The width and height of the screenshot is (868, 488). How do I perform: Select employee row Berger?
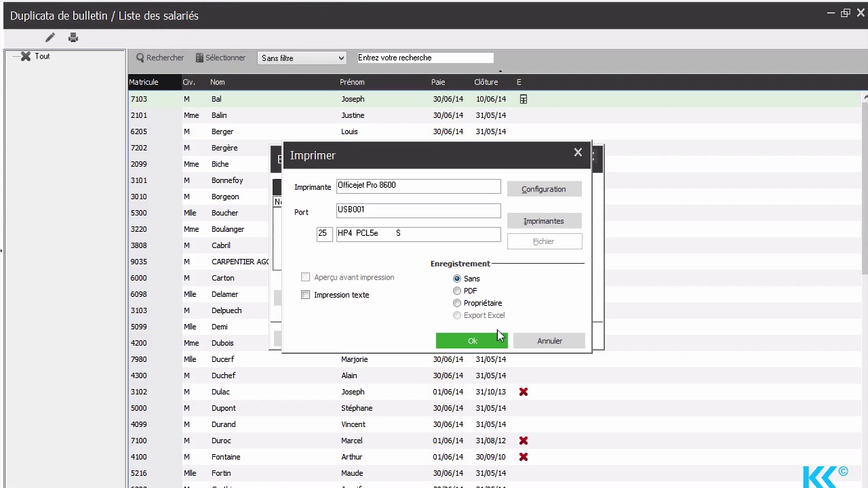(495, 131)
